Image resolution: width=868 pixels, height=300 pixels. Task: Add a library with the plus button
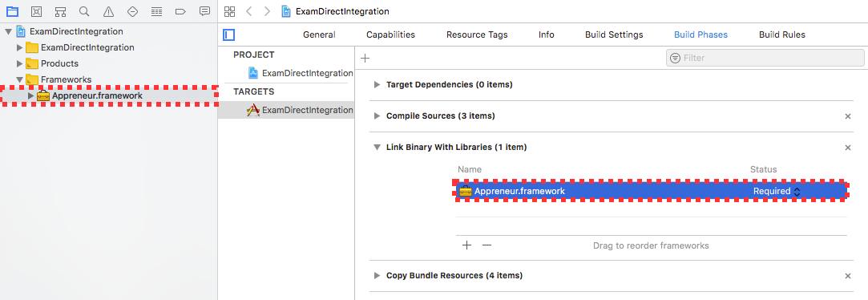tap(466, 245)
